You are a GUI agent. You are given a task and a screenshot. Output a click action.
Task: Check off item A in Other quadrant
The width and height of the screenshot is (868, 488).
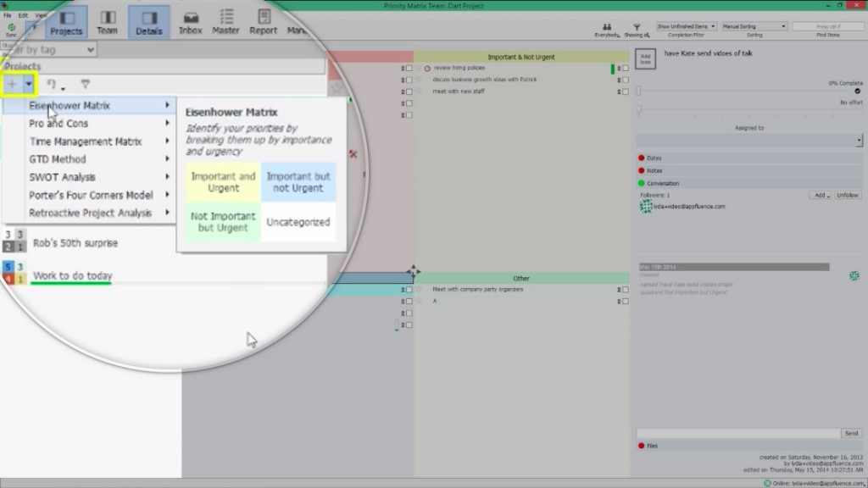click(x=626, y=301)
